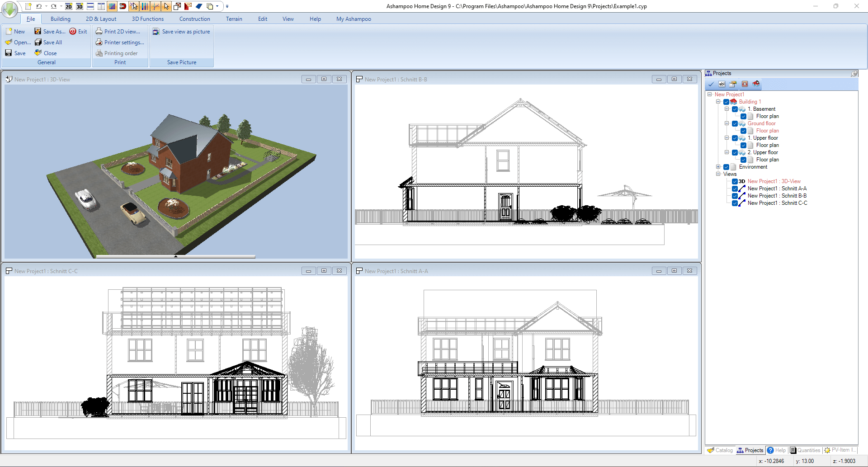
Task: Toggle visibility of Schnitt A-A view
Action: [735, 189]
